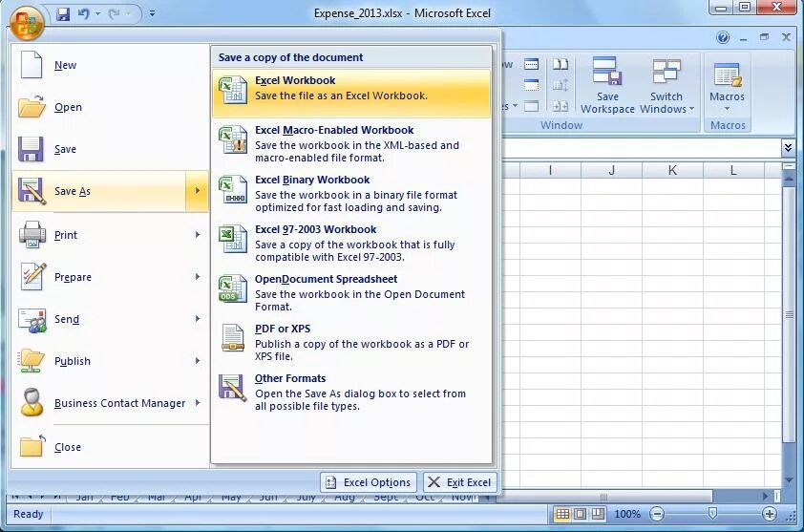
Task: Click the vertical scrollbar down arrow
Action: pyautogui.click(x=789, y=480)
